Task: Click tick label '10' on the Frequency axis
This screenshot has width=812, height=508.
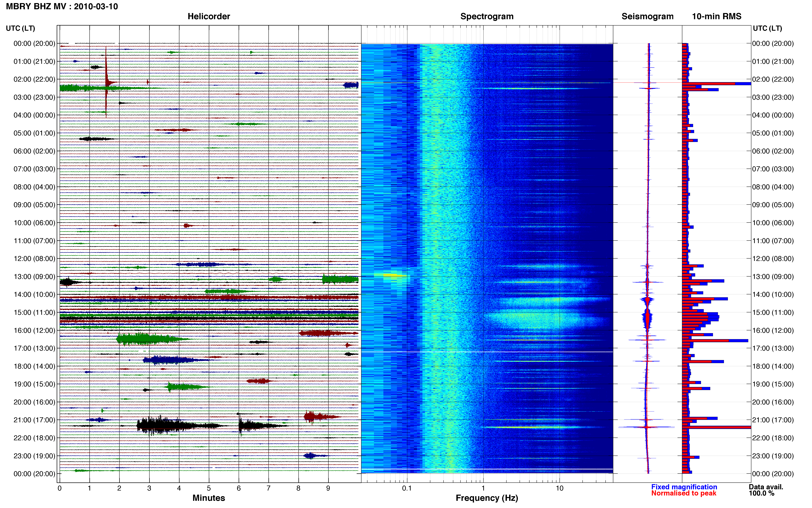Action: click(x=559, y=488)
